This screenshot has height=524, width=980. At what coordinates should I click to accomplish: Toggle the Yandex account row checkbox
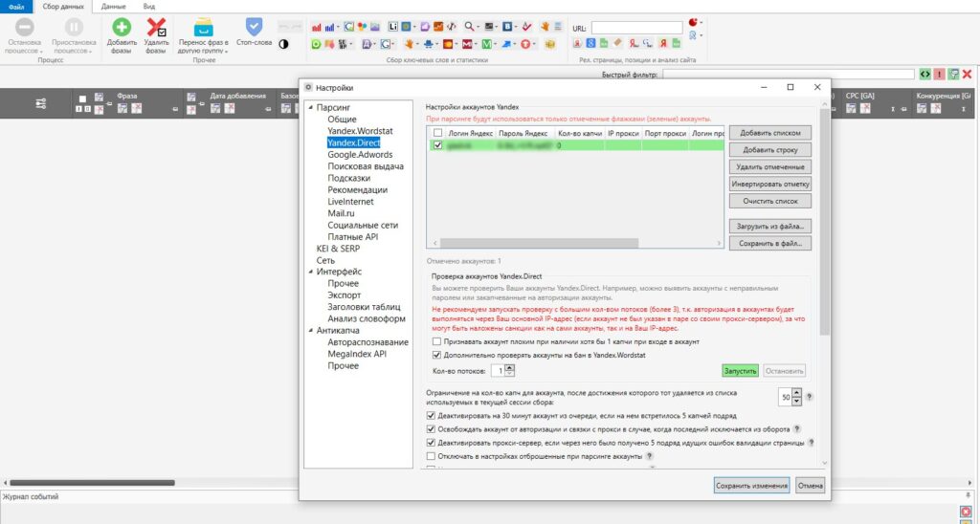438,145
